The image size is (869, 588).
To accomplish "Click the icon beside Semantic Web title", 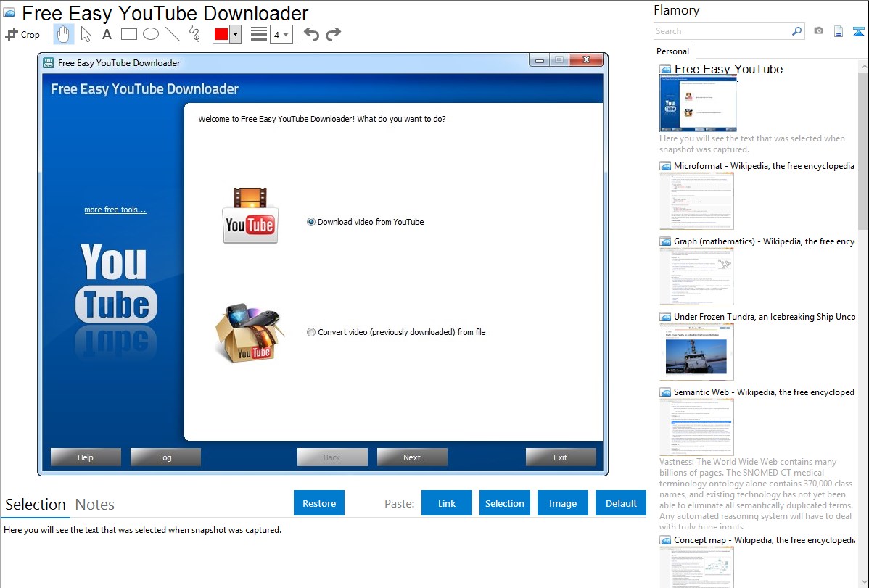I will pyautogui.click(x=665, y=392).
